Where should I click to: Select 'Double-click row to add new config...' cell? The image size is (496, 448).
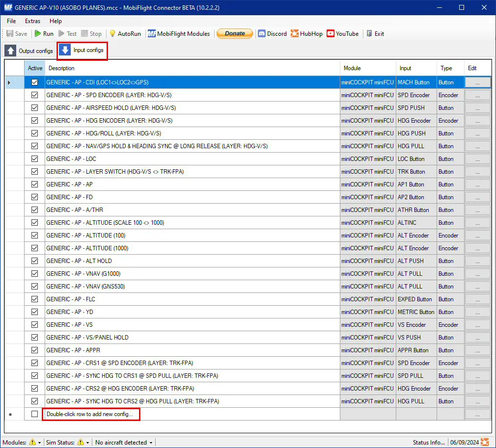pos(193,414)
